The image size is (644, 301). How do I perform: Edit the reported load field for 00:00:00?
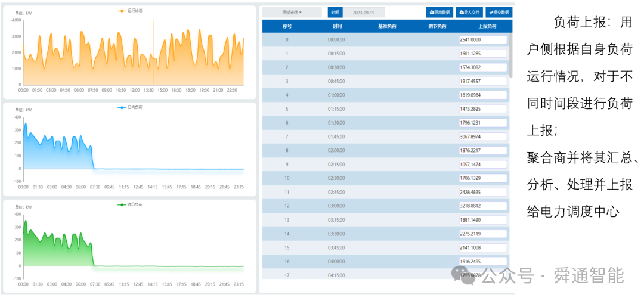tap(483, 40)
